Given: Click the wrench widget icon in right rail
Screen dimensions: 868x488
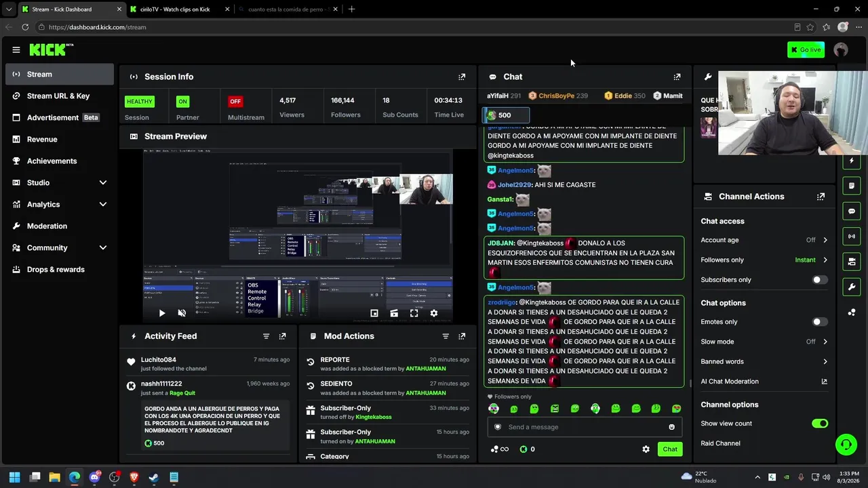Looking at the screenshot, I should coord(852,287).
